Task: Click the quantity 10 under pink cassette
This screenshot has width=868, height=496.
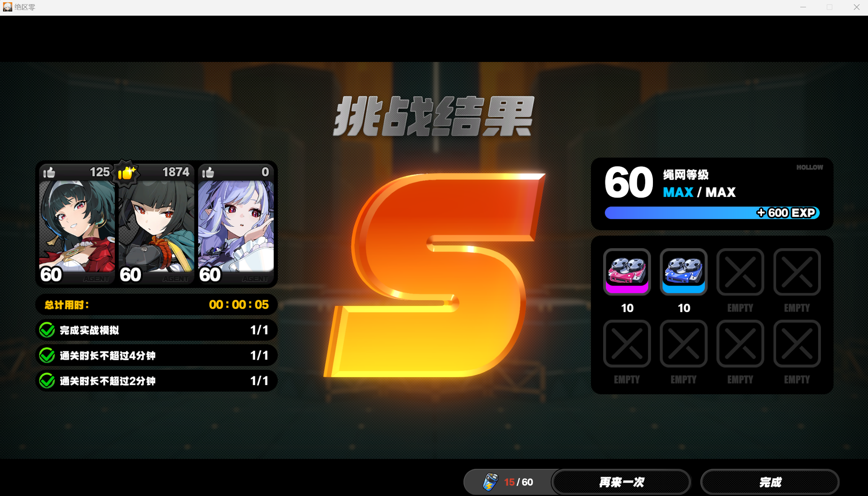Action: click(x=627, y=308)
